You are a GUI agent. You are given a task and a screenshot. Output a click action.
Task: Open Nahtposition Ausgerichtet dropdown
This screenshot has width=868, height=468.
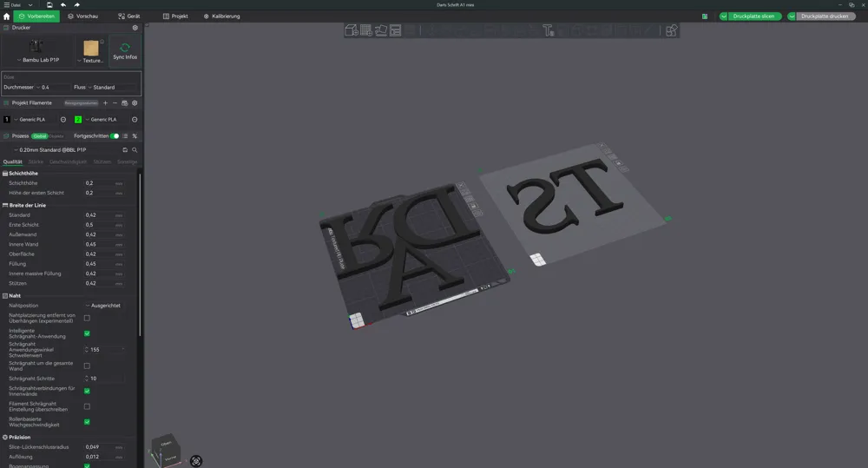[x=103, y=306]
